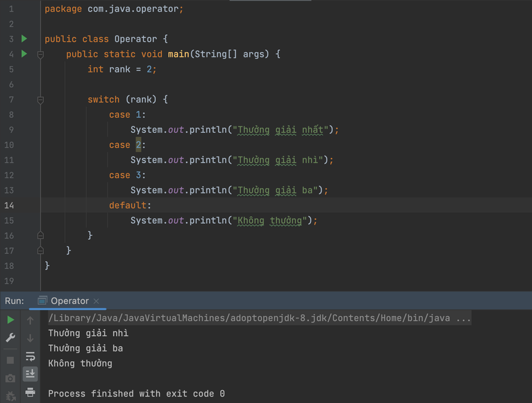Run the Operator class from gutter arrow
The height and width of the screenshot is (403, 532).
24,39
